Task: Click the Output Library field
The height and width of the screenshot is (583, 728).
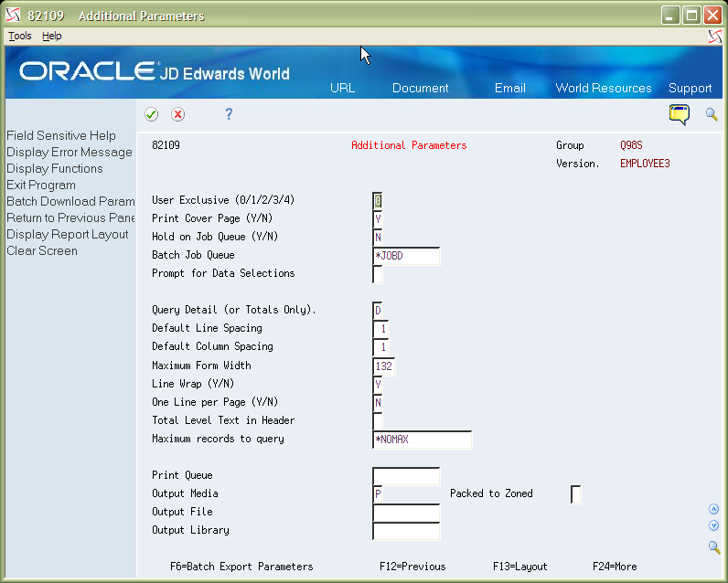Action: (406, 531)
